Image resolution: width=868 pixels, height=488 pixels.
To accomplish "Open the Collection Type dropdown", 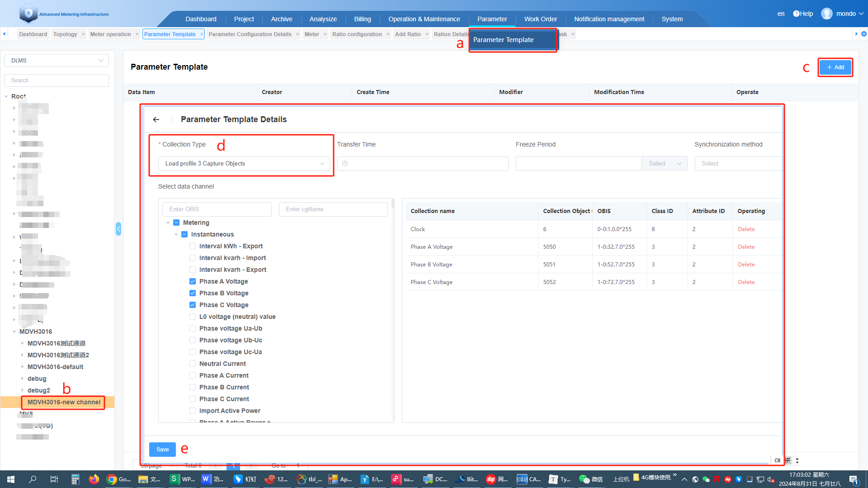I will pyautogui.click(x=244, y=164).
